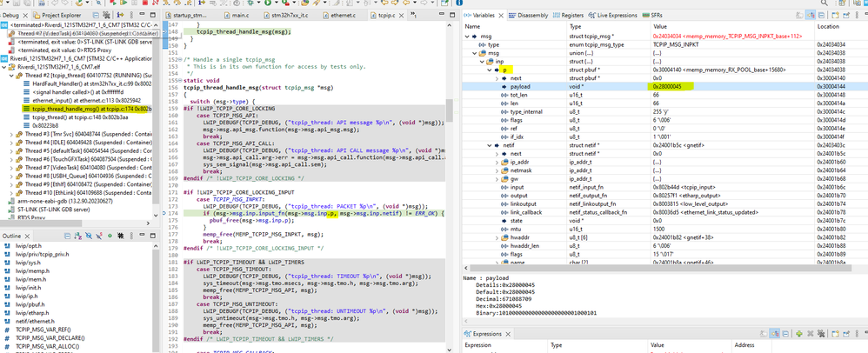868x353 pixels.
Task: Select ethernet_input() stack frame at ethernet.c:113
Action: pos(86,101)
